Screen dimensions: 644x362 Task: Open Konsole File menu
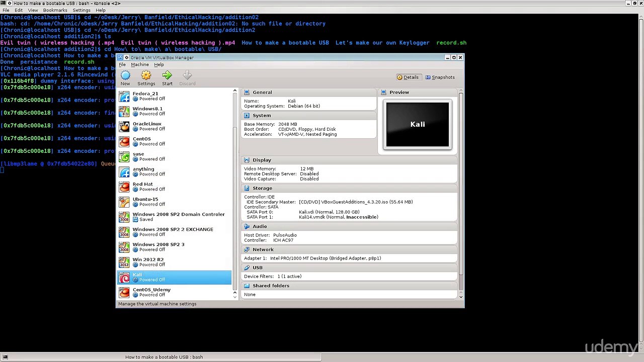tap(6, 10)
